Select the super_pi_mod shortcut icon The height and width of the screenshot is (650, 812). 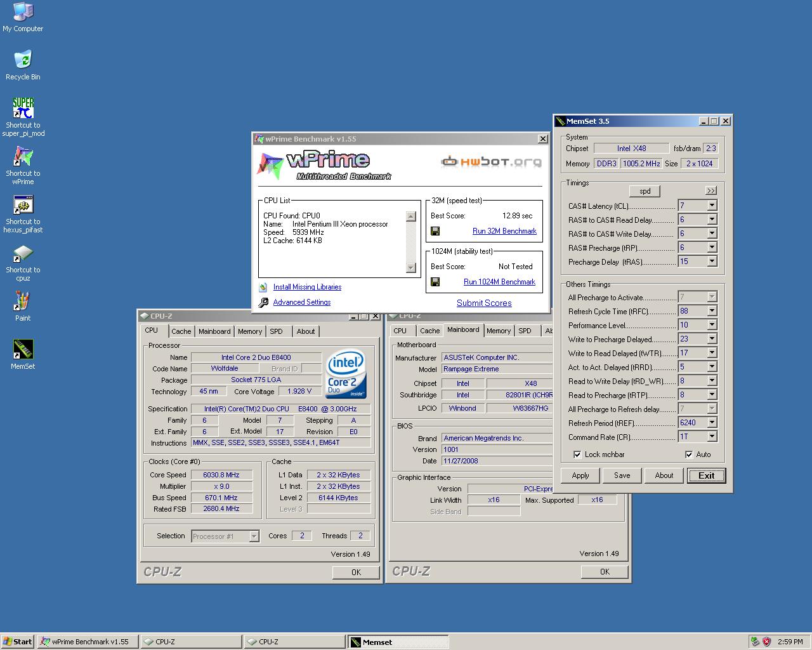23,108
